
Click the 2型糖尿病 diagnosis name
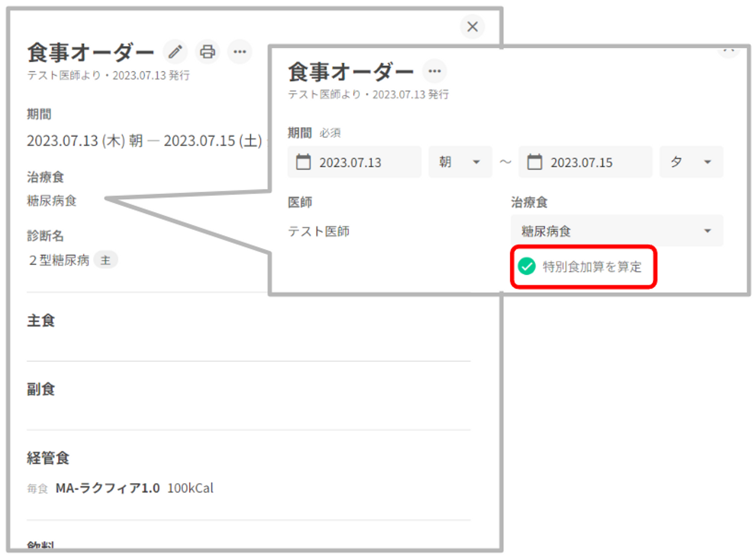(59, 260)
